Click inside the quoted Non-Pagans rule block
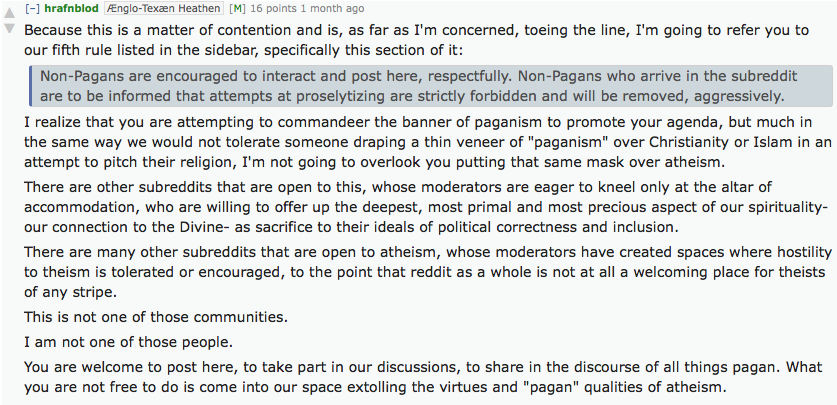837x405 pixels. (x=431, y=86)
